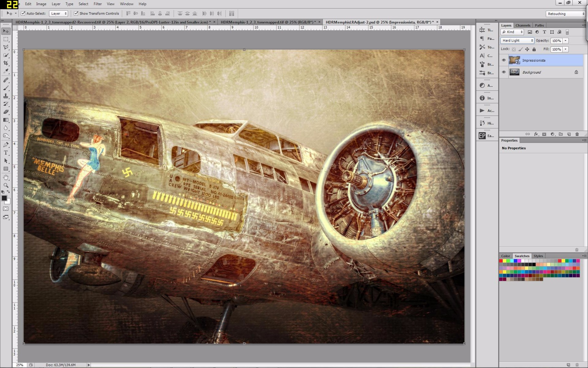Open the Opacity slider dropdown arrow

566,41
